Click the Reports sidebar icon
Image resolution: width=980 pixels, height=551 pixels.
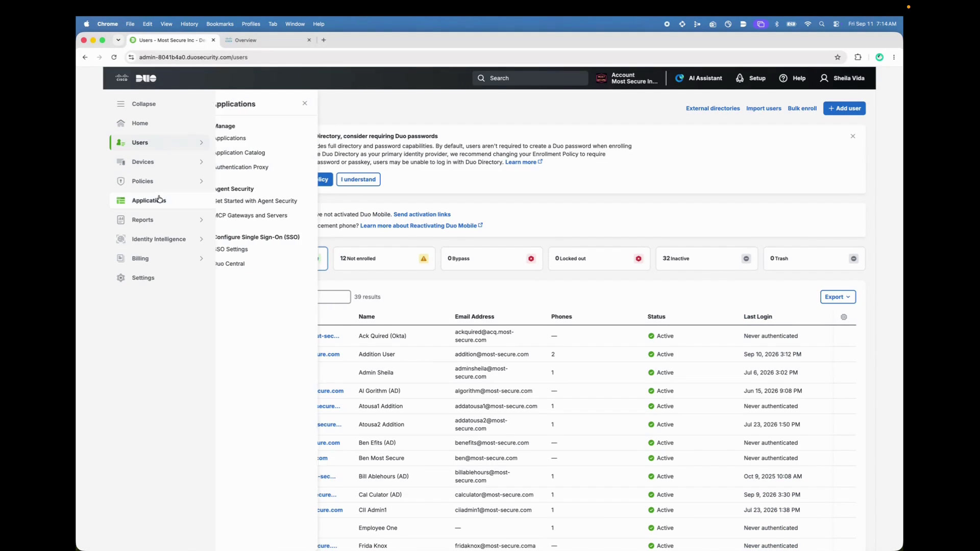(120, 220)
